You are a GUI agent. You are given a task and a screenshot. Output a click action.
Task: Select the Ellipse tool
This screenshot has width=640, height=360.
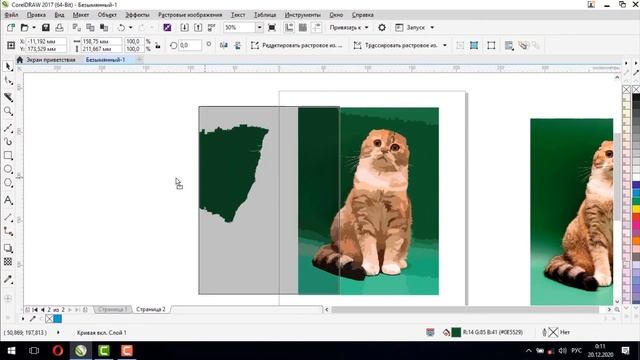pyautogui.click(x=8, y=169)
